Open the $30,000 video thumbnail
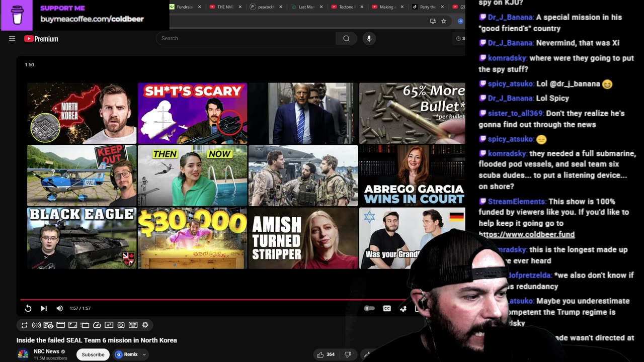644x362 pixels. tap(192, 238)
